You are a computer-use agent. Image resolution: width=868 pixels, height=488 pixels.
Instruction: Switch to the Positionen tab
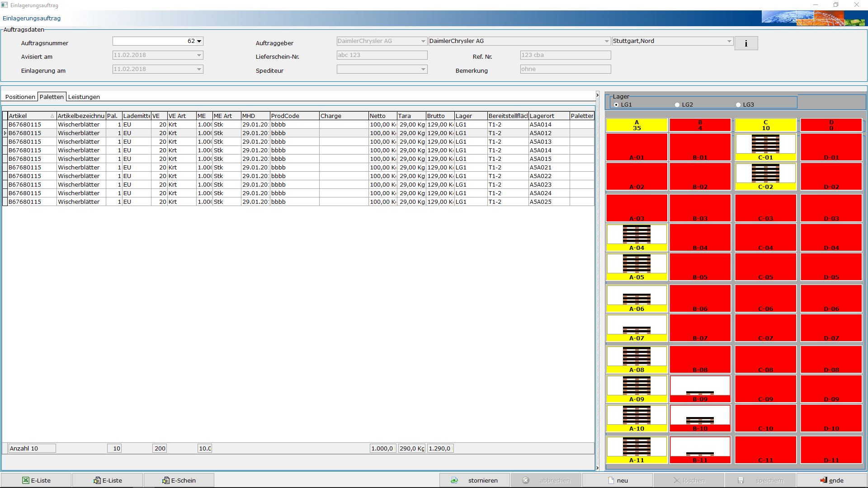pyautogui.click(x=20, y=97)
